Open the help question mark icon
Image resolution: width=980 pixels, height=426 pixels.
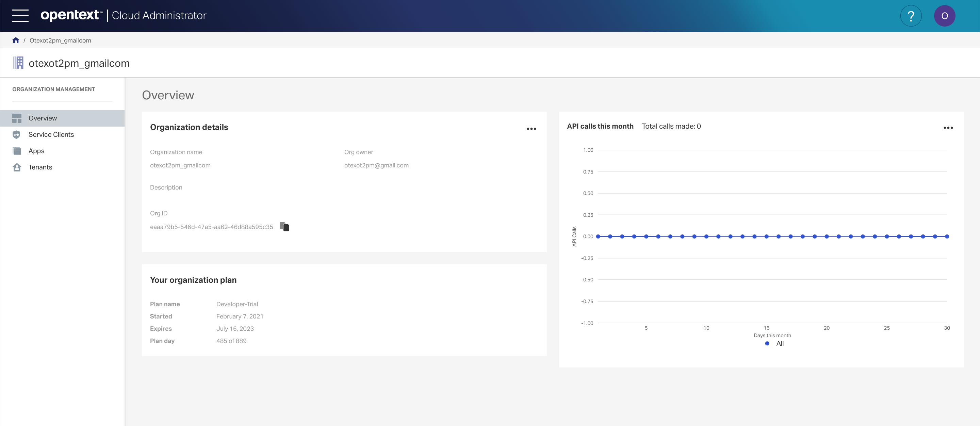click(x=911, y=16)
